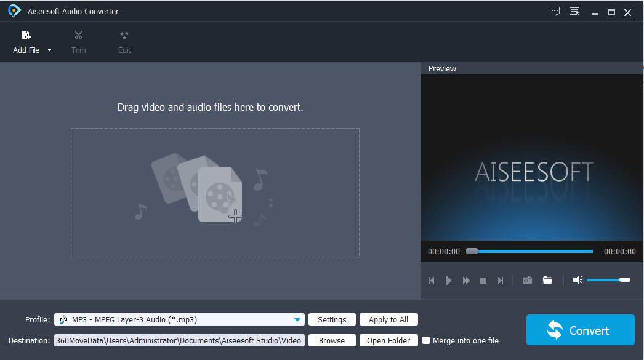Image resolution: width=644 pixels, height=360 pixels.
Task: Browse for a destination folder
Action: pyautogui.click(x=332, y=340)
